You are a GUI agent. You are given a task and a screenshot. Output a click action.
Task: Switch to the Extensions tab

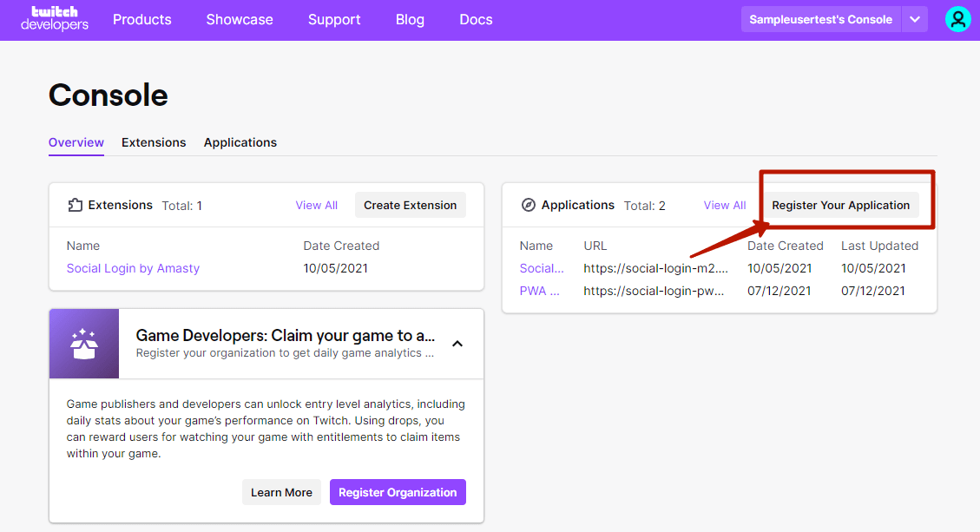point(154,142)
